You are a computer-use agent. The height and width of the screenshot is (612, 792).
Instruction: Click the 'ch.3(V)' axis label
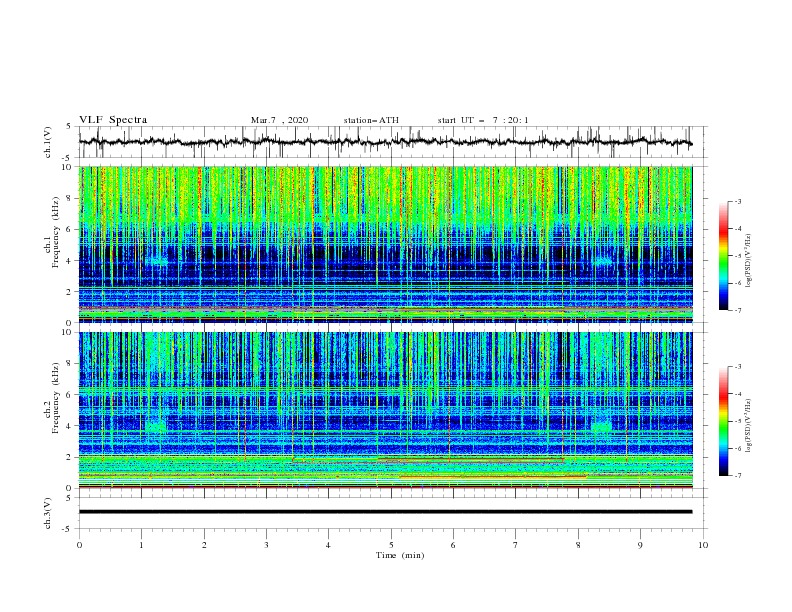click(48, 513)
